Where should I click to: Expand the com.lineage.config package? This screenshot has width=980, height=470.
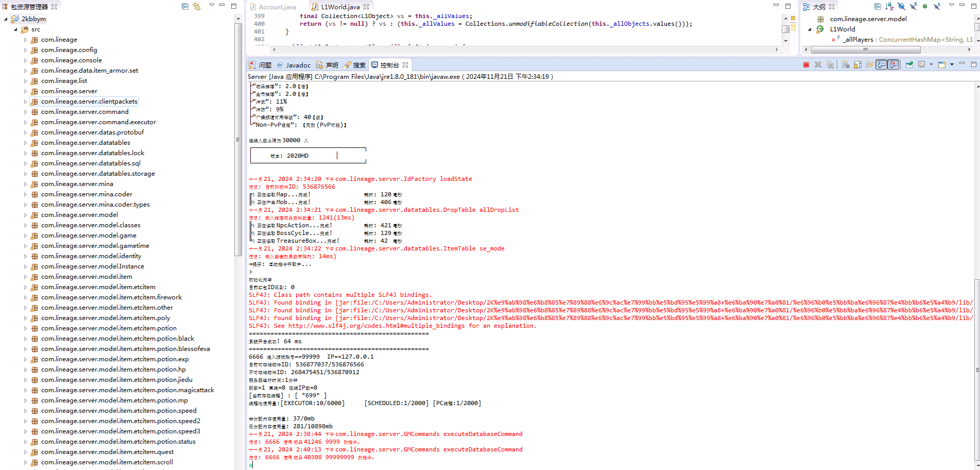pyautogui.click(x=25, y=50)
